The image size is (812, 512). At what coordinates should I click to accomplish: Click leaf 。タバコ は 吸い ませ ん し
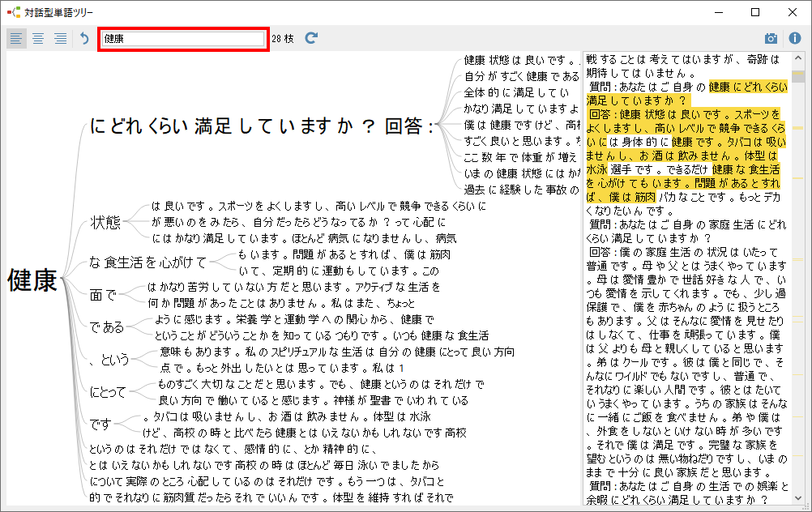point(287,416)
